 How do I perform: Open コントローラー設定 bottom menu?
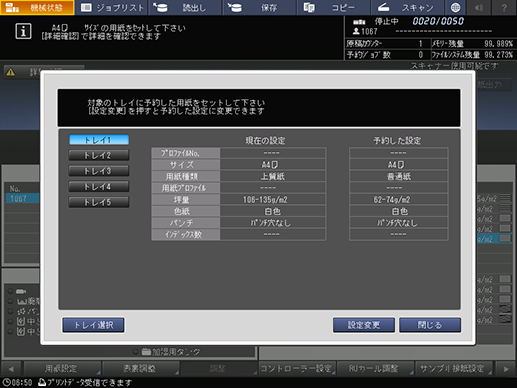[x=297, y=369]
